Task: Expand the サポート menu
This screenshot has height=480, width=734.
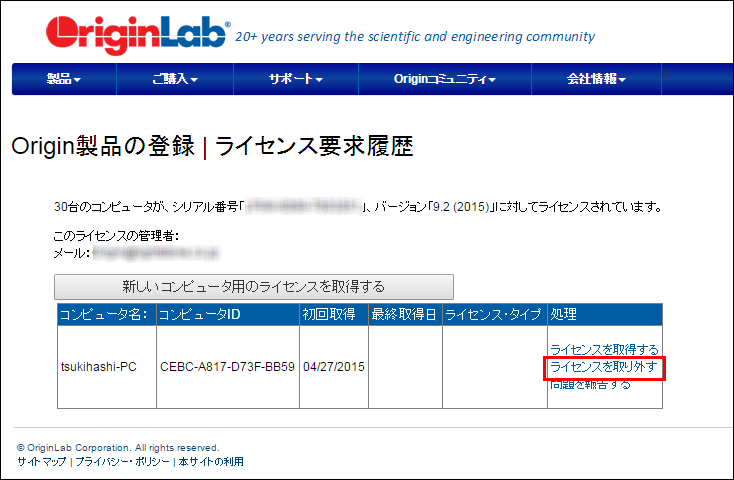Action: tap(296, 79)
